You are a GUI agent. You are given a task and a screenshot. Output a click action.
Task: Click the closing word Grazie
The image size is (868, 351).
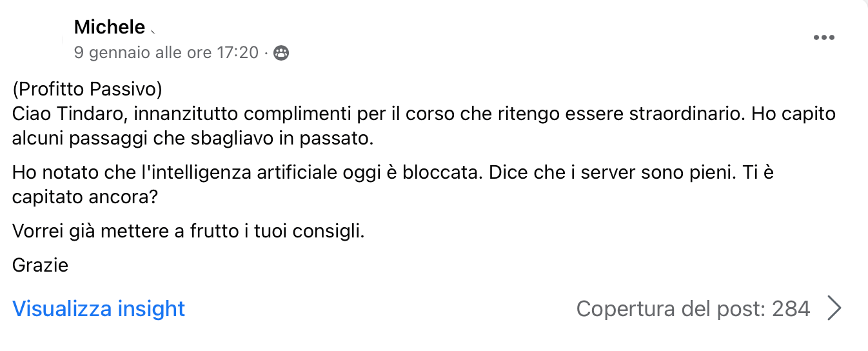coord(41,265)
